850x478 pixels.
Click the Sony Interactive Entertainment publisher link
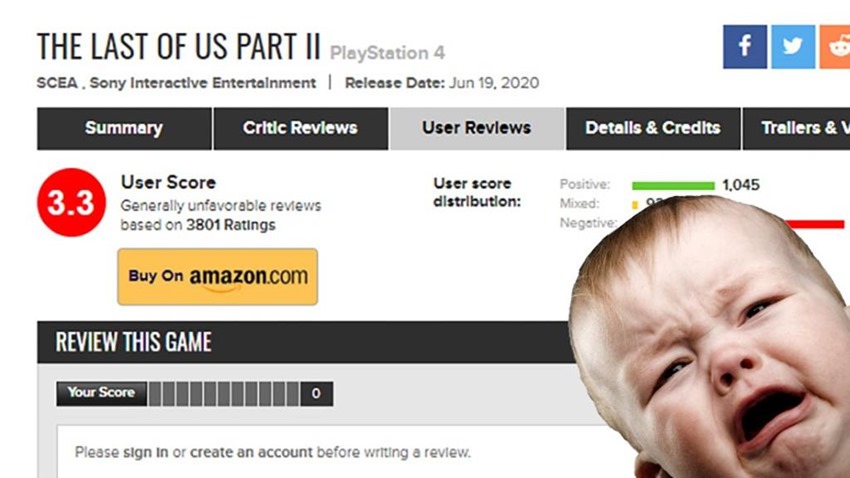203,83
